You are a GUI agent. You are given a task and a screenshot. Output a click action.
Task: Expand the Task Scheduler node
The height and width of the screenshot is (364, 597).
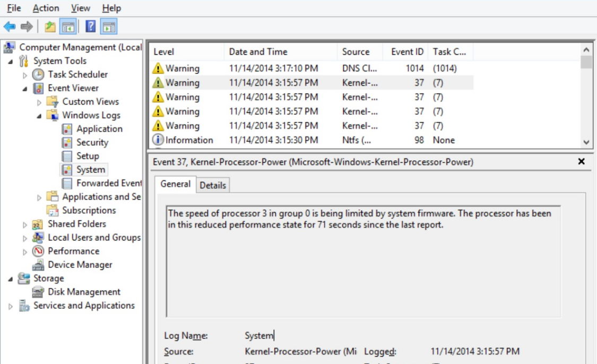point(25,75)
